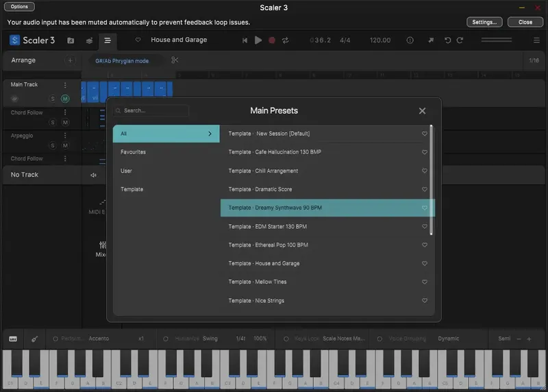Image resolution: width=548 pixels, height=392 pixels.
Task: Click the master volume slider in header
Action: coord(496,40)
